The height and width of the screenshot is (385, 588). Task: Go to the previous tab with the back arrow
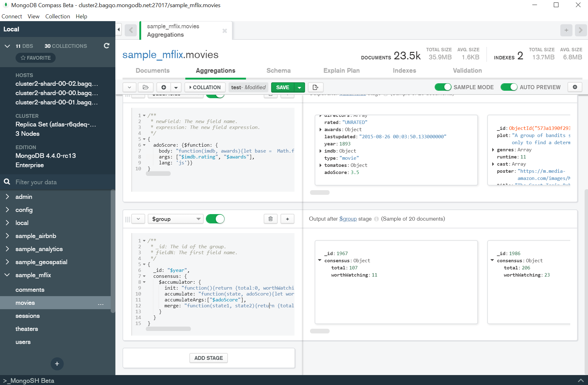point(131,30)
